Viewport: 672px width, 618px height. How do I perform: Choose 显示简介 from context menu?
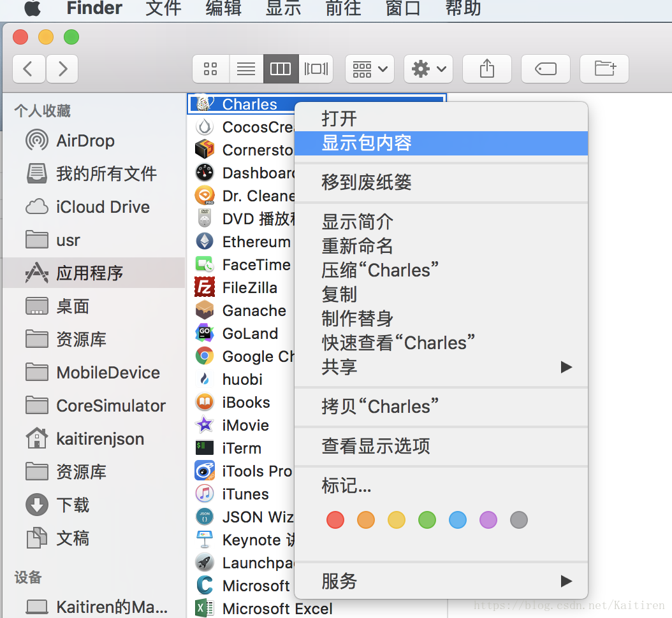tap(441, 222)
